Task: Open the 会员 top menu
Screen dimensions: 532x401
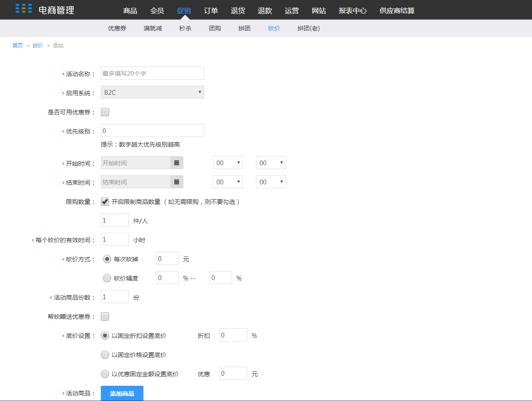Action: 157,10
